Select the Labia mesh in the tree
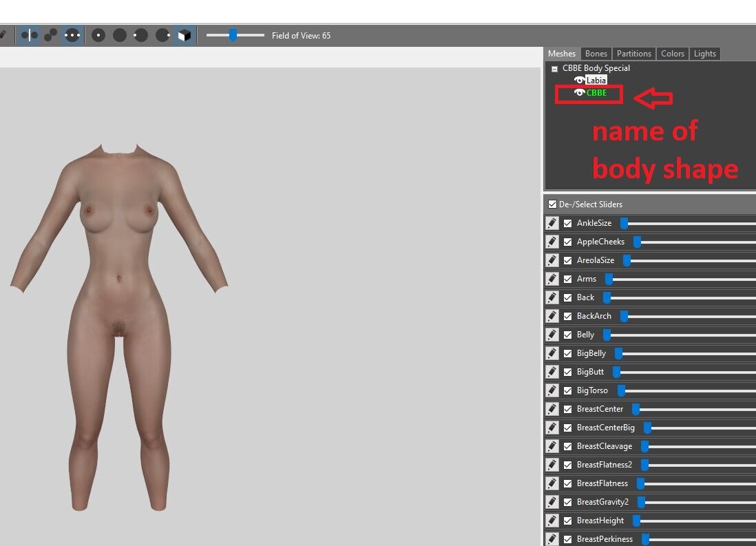This screenshot has height=546, width=756. (x=596, y=80)
